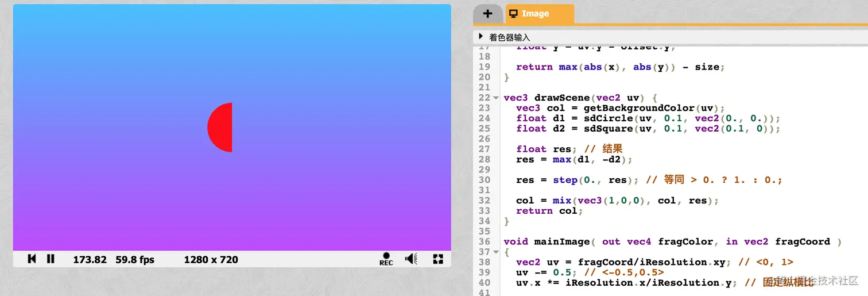
Task: Click the float d1 = sdCircle line
Action: 648,118
